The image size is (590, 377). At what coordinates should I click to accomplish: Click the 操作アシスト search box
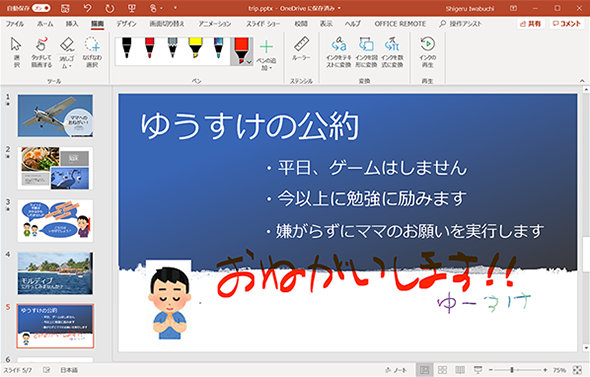pyautogui.click(x=460, y=24)
